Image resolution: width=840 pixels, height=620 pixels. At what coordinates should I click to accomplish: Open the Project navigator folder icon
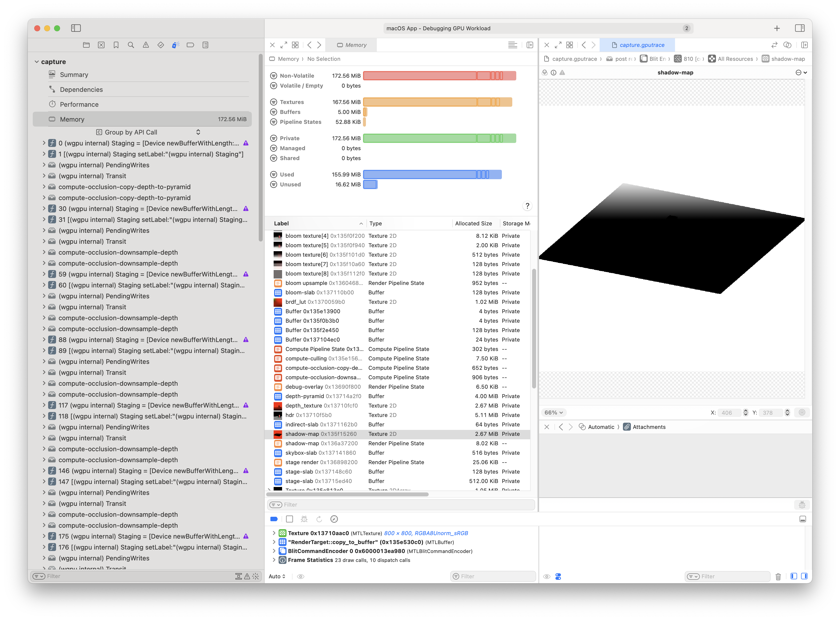click(x=86, y=45)
